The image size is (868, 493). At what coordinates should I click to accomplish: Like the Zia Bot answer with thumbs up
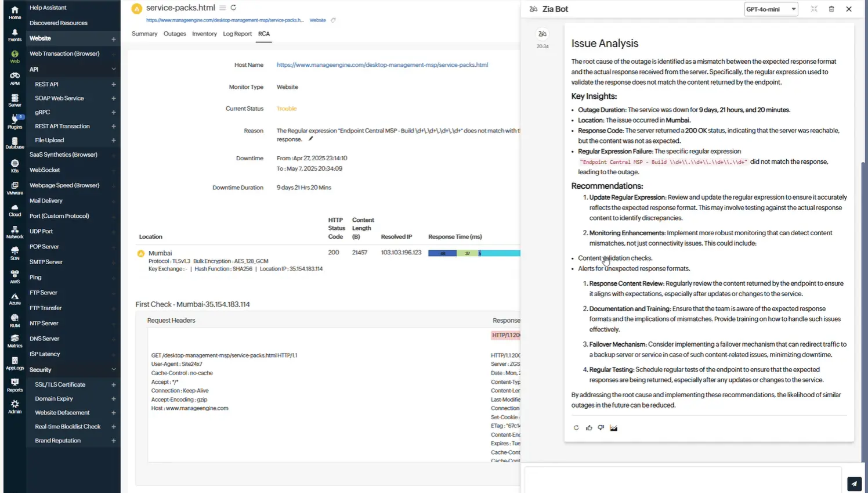click(589, 428)
